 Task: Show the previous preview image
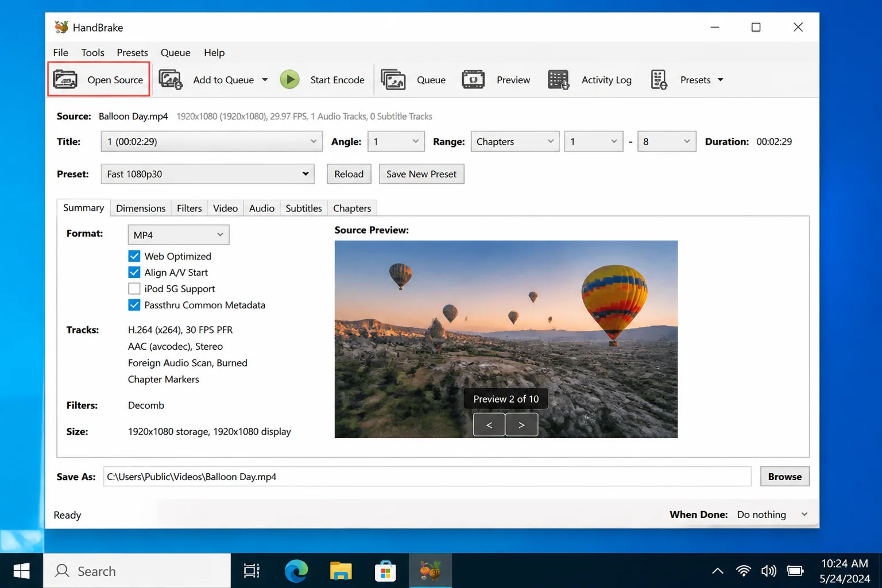(489, 425)
